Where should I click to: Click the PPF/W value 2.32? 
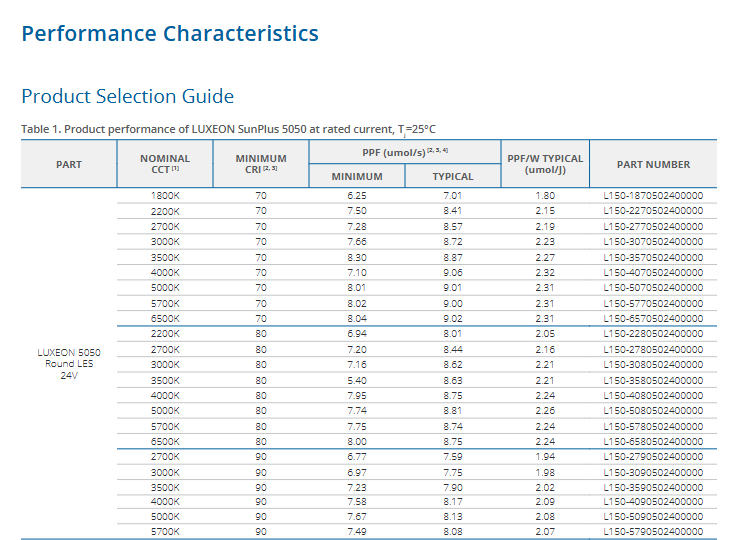coord(545,273)
